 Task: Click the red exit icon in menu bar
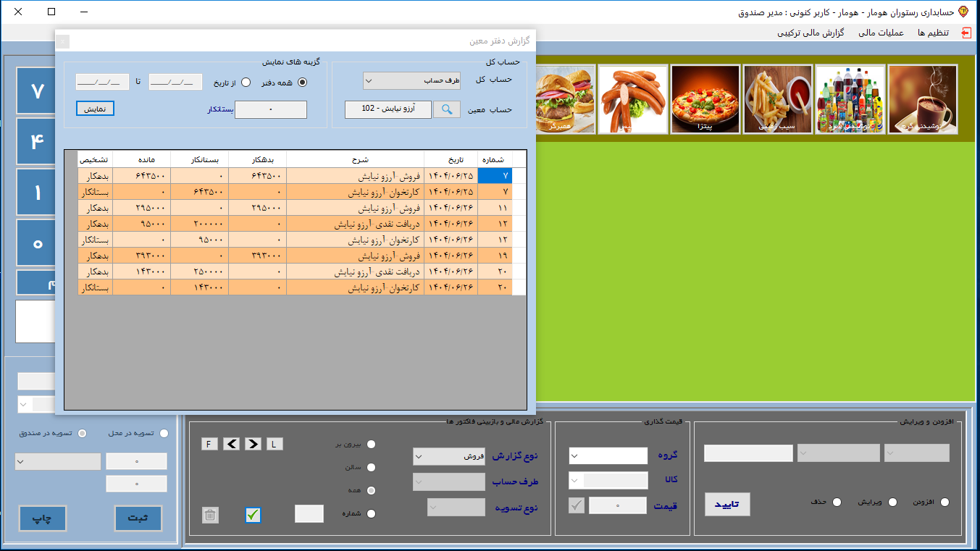point(966,33)
